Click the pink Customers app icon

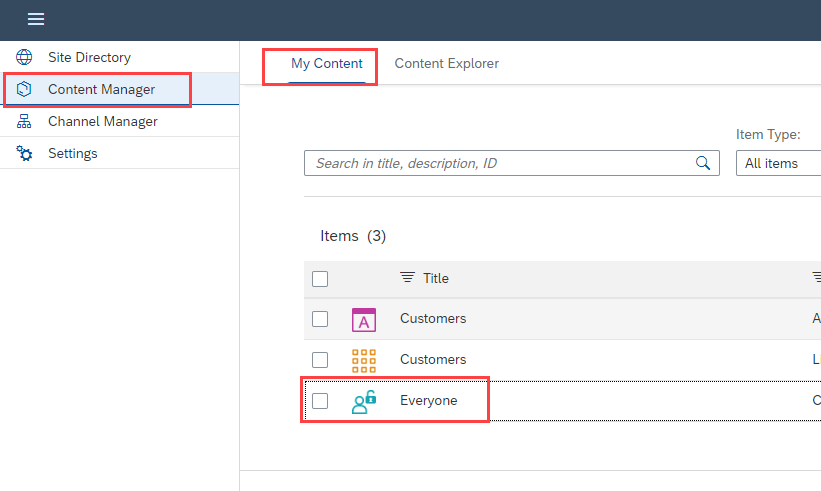pos(364,319)
